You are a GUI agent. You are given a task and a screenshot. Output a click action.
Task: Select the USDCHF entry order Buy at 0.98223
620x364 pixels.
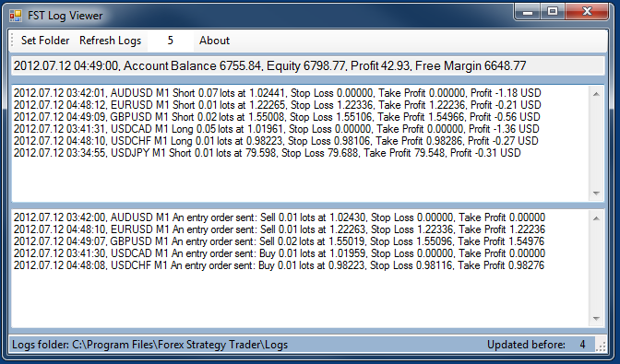pyautogui.click(x=280, y=265)
